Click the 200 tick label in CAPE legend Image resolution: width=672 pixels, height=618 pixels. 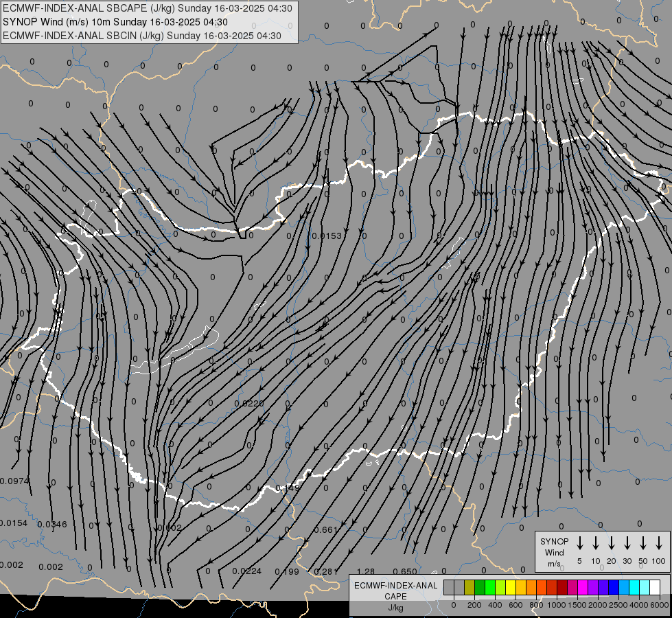474,605
